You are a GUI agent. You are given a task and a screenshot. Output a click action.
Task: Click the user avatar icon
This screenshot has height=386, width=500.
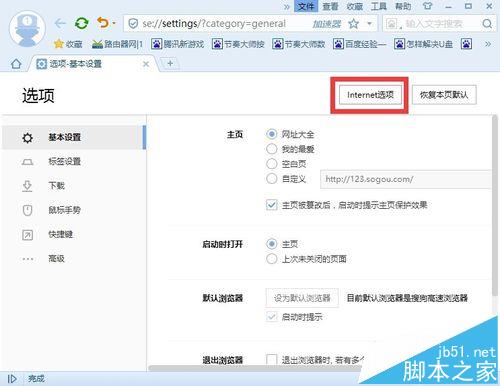pyautogui.click(x=27, y=29)
